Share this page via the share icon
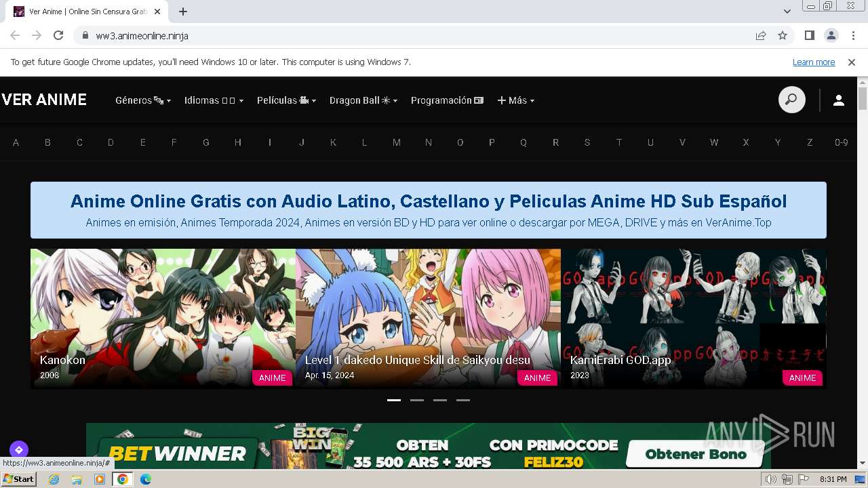The width and height of the screenshot is (868, 488). pyautogui.click(x=761, y=35)
